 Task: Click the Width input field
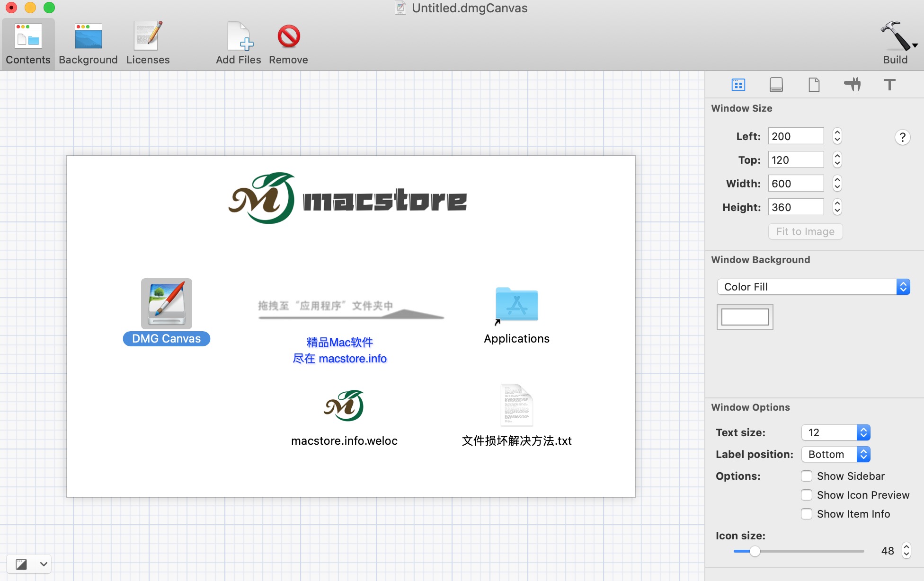[796, 184]
